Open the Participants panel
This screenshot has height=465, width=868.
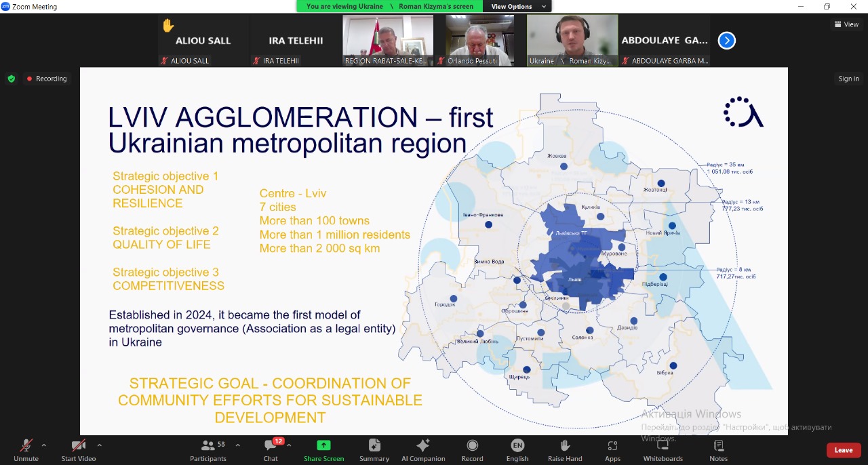(x=208, y=450)
